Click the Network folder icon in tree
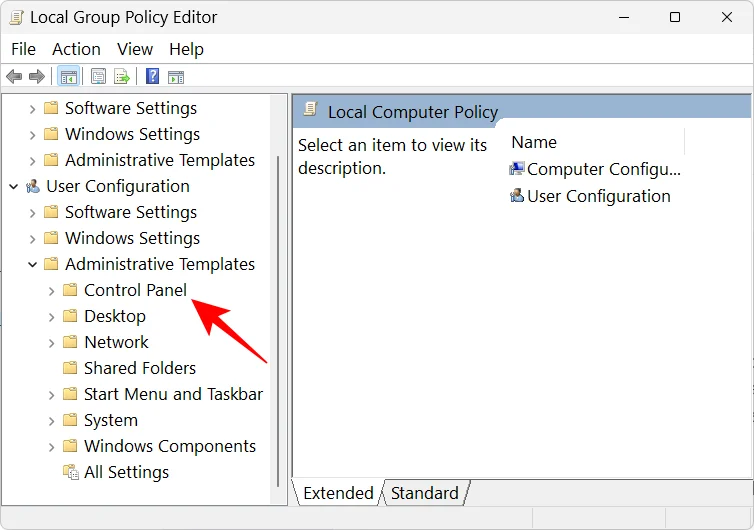 (70, 342)
